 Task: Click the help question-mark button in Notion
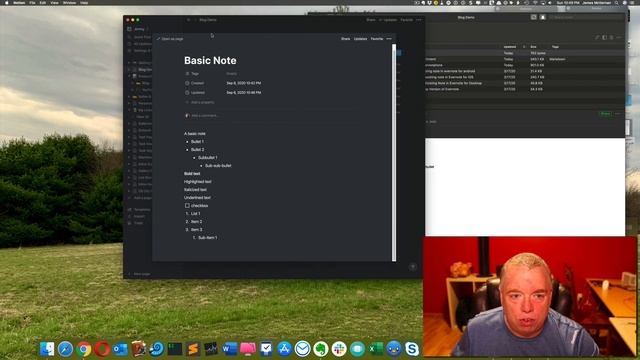tap(413, 267)
